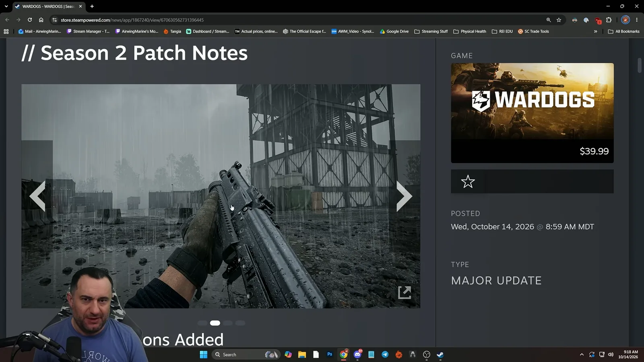Screen dimensions: 644x362
Task: Open the Tangia bookmark
Action: click(172, 31)
